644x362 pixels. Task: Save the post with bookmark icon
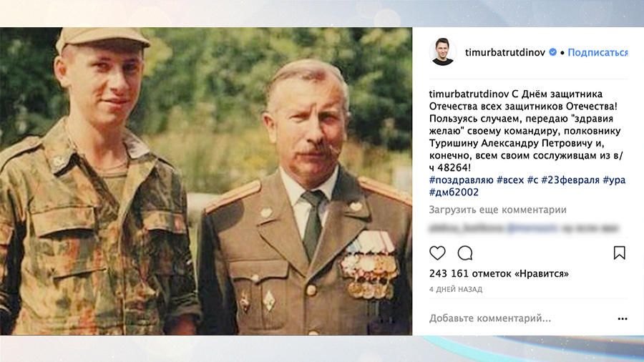(620, 253)
